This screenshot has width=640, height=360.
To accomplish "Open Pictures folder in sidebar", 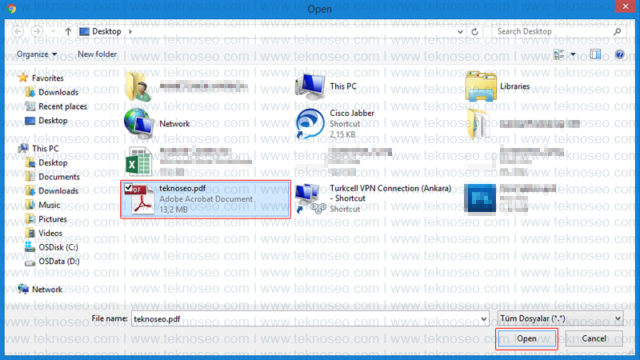I will [x=52, y=219].
